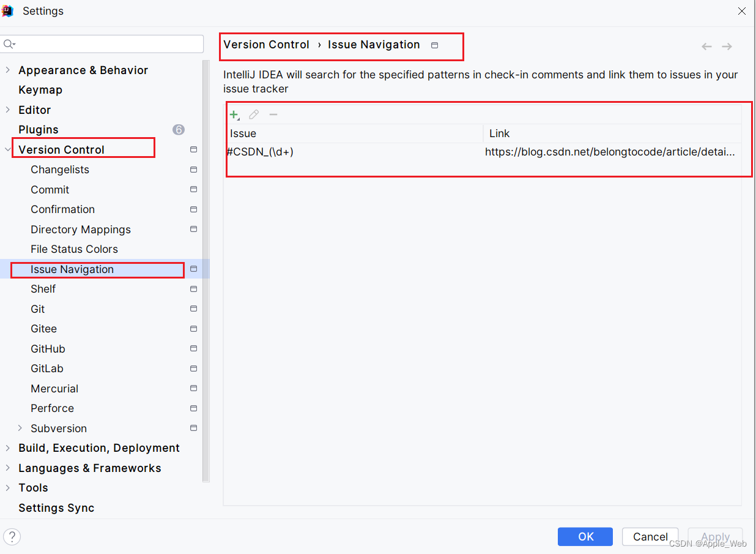Click project-level icon on Commit row

pyautogui.click(x=194, y=189)
